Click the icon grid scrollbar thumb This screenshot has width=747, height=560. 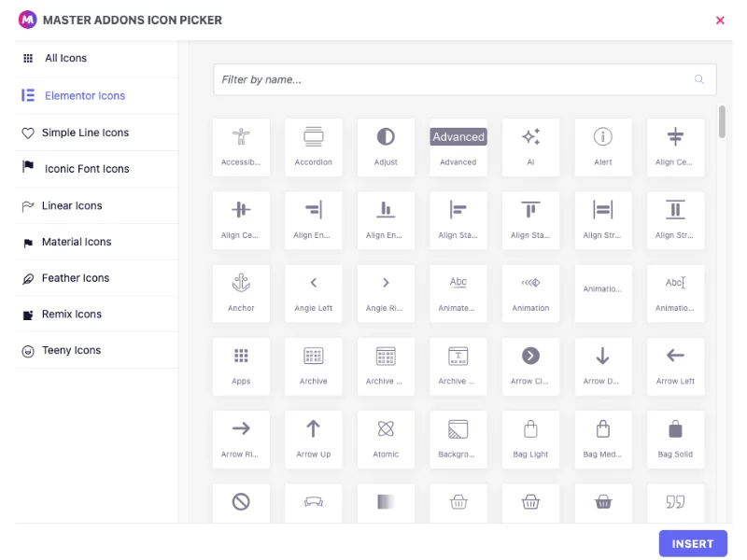click(x=722, y=121)
